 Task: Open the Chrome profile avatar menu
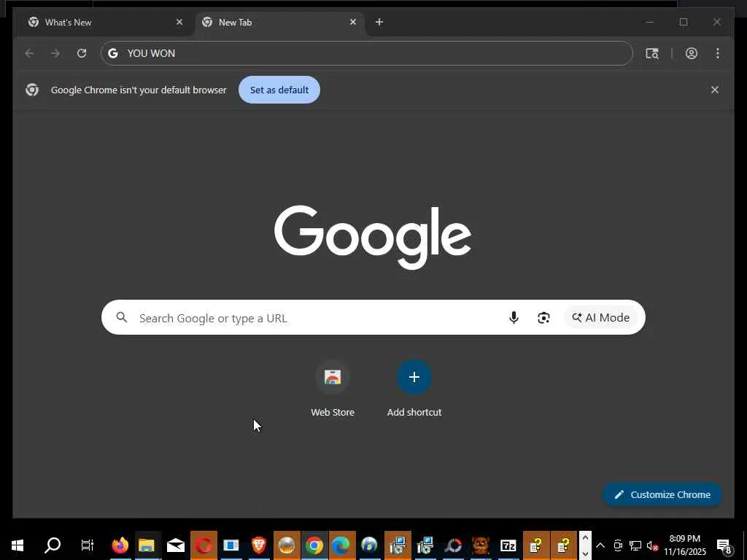(692, 53)
